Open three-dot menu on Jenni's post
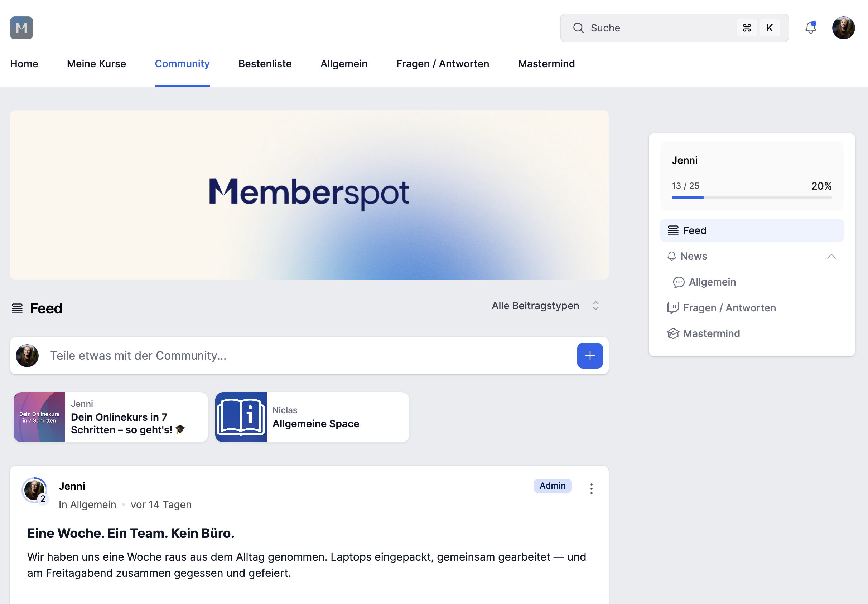868x604 pixels. pyautogui.click(x=591, y=488)
